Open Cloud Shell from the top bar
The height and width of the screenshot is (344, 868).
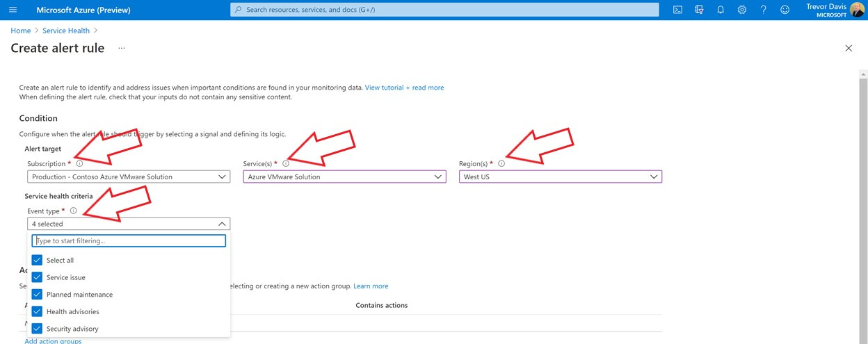click(677, 10)
